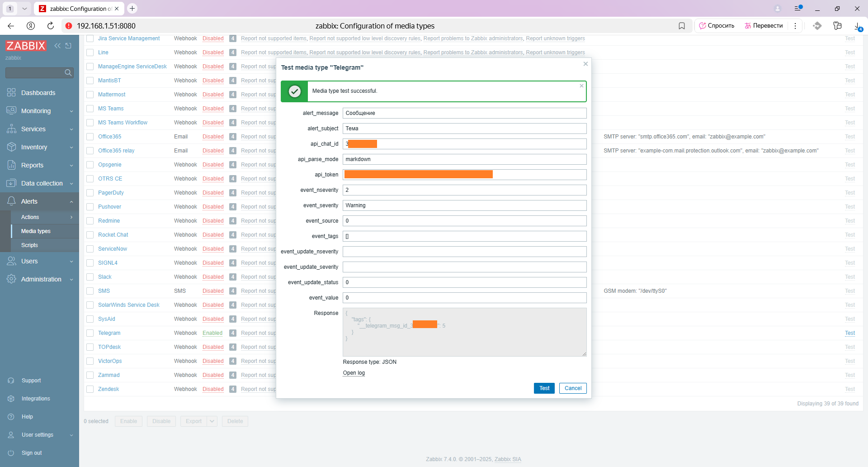Click into the event_severity field

465,205
